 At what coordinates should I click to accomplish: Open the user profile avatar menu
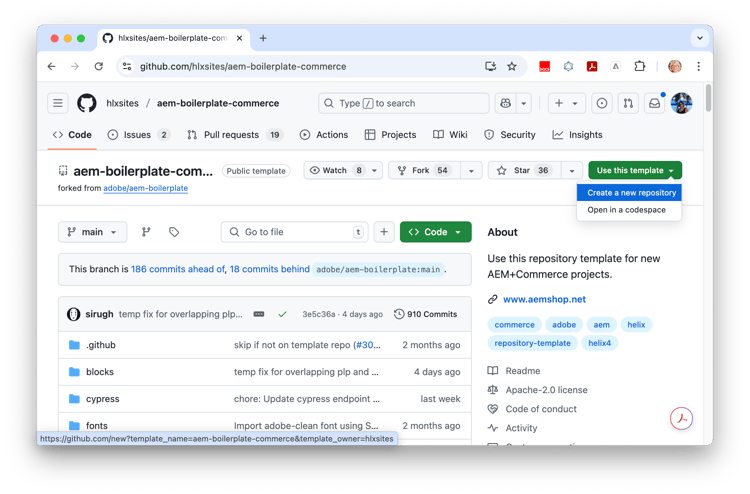click(x=682, y=103)
